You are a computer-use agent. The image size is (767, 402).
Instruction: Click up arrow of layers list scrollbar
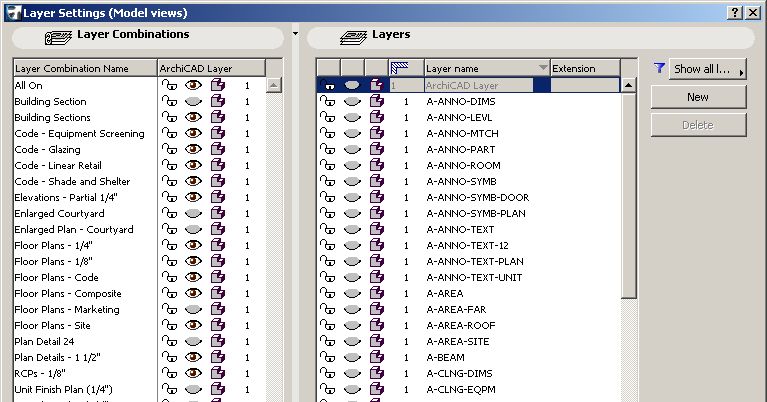pos(628,85)
